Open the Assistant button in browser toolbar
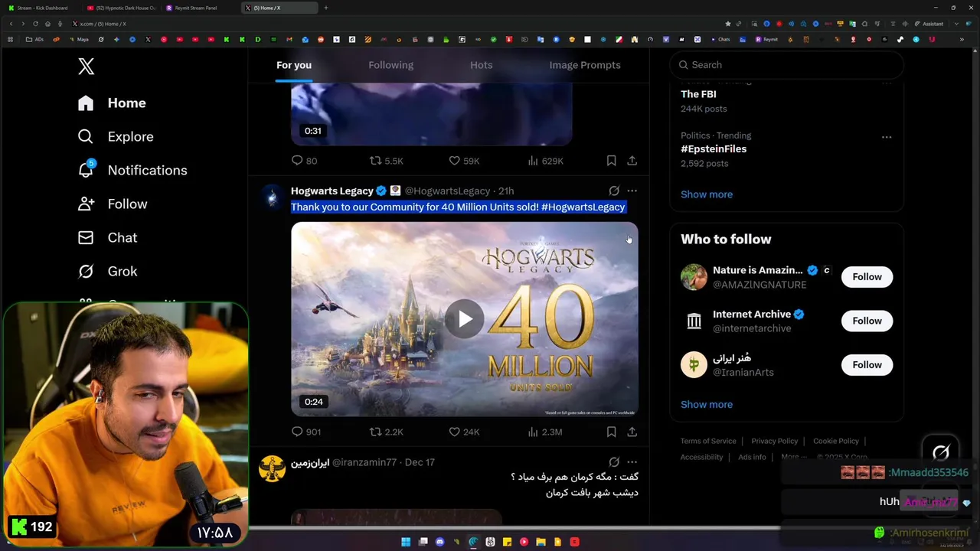The image size is (980, 551). [929, 24]
